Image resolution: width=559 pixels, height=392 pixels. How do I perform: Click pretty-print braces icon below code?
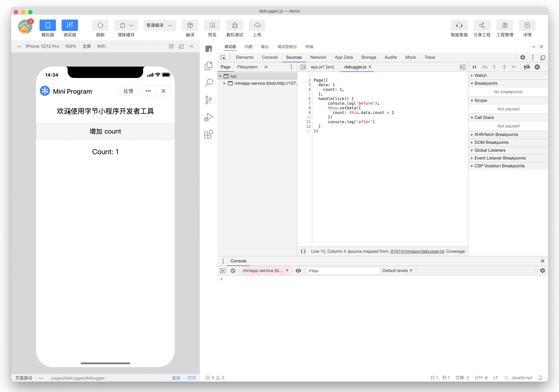(303, 251)
